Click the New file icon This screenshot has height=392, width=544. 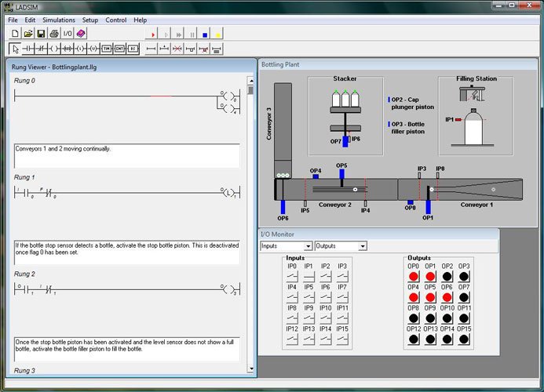(x=15, y=34)
